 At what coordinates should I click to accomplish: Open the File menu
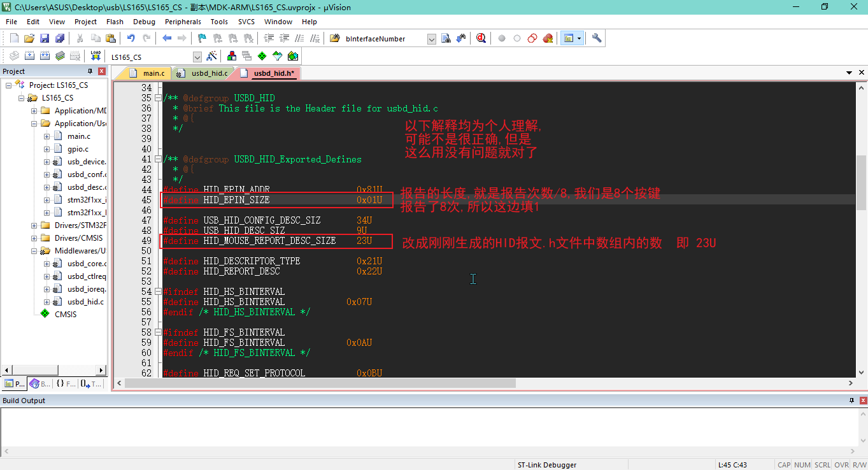11,22
